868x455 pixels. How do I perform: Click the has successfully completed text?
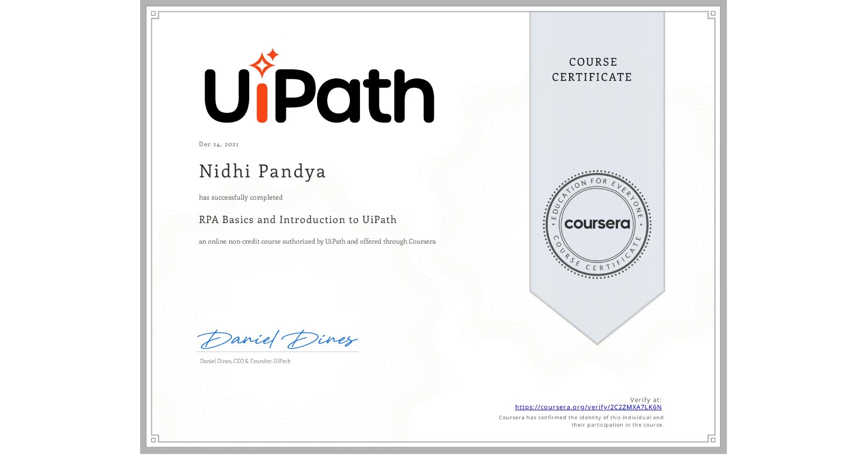point(241,197)
